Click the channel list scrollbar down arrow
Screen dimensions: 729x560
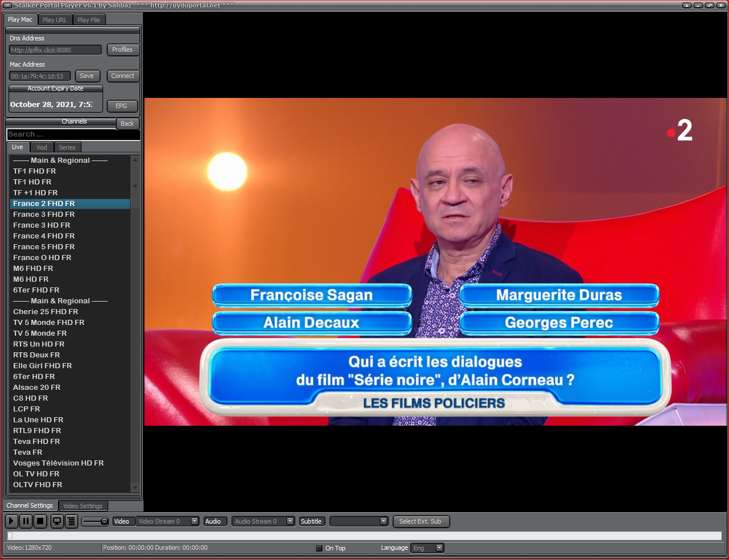(x=135, y=488)
